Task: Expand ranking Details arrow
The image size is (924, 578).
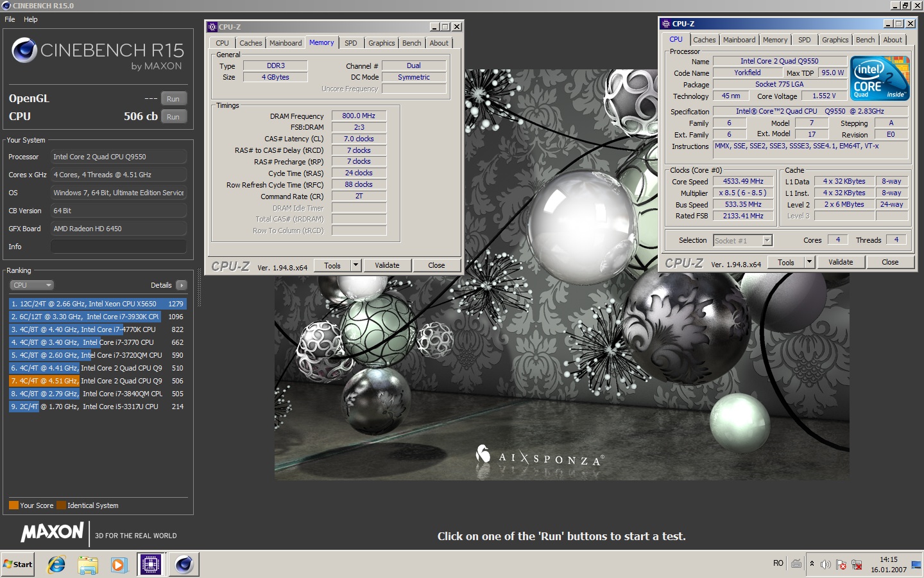Action: [x=182, y=285]
